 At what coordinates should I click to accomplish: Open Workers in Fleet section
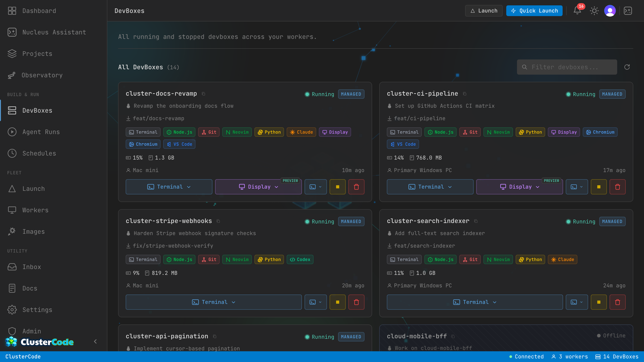[53, 210]
